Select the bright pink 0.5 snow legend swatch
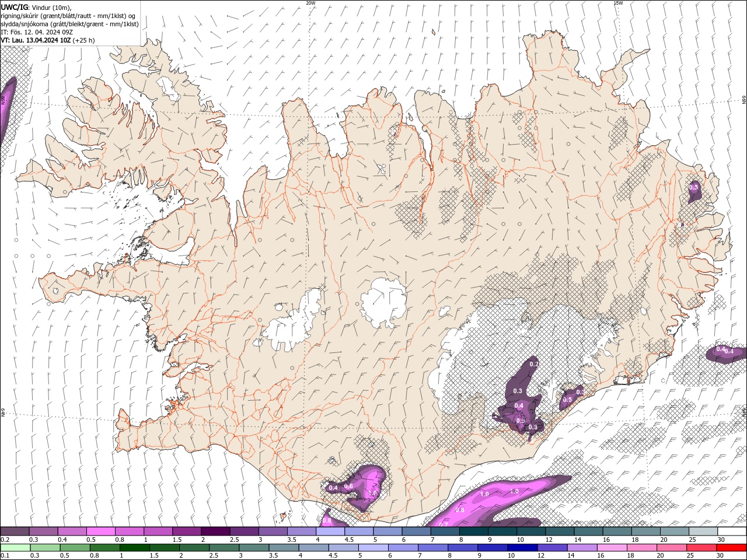 pyautogui.click(x=101, y=531)
